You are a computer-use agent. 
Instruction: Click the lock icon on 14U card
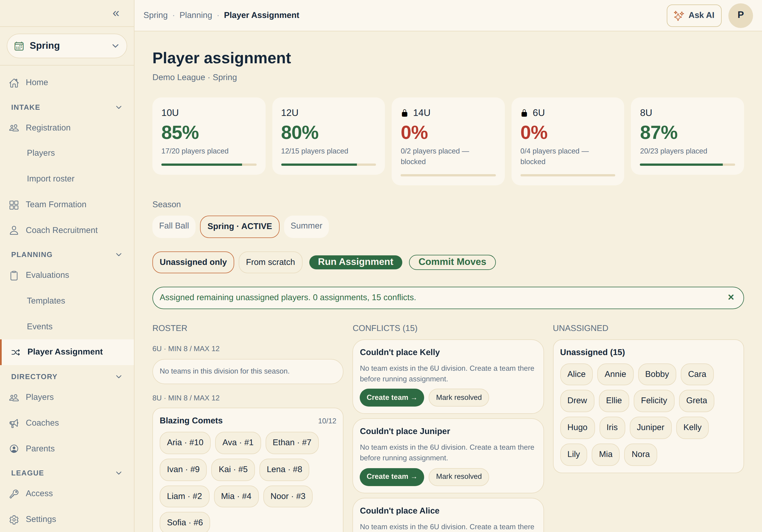click(404, 113)
